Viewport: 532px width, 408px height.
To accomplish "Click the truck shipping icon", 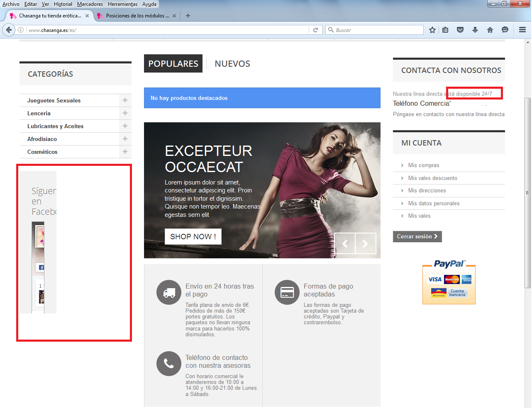I will [169, 292].
